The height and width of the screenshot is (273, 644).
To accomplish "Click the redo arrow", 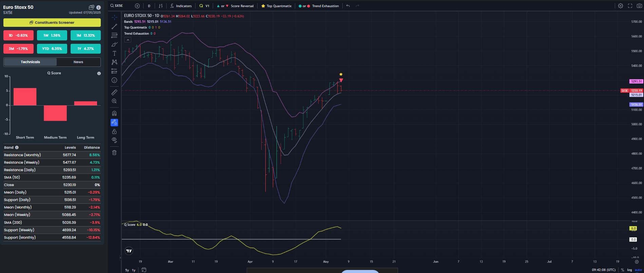I will [357, 6].
